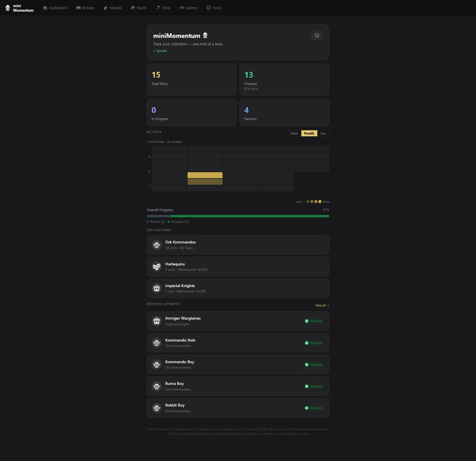Uncheck Finished for Kommando Nob
This screenshot has height=461, width=476.
(x=306, y=343)
